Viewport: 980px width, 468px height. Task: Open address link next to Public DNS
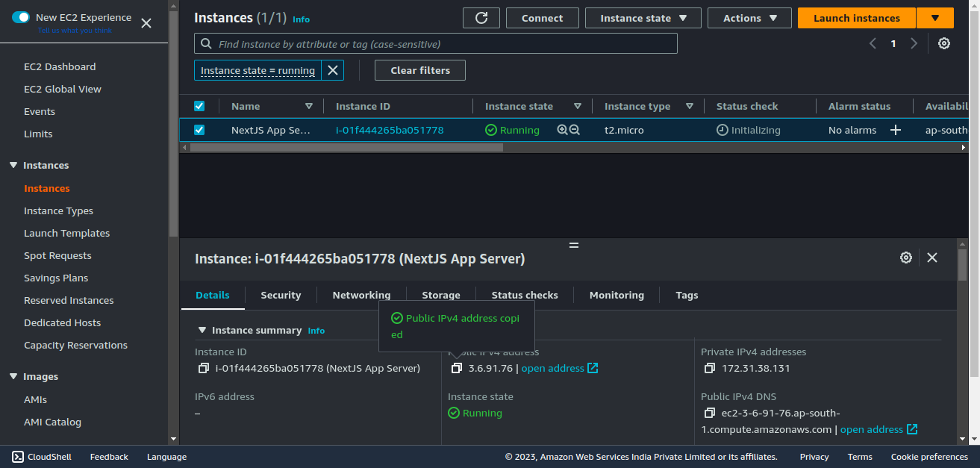[x=878, y=429]
